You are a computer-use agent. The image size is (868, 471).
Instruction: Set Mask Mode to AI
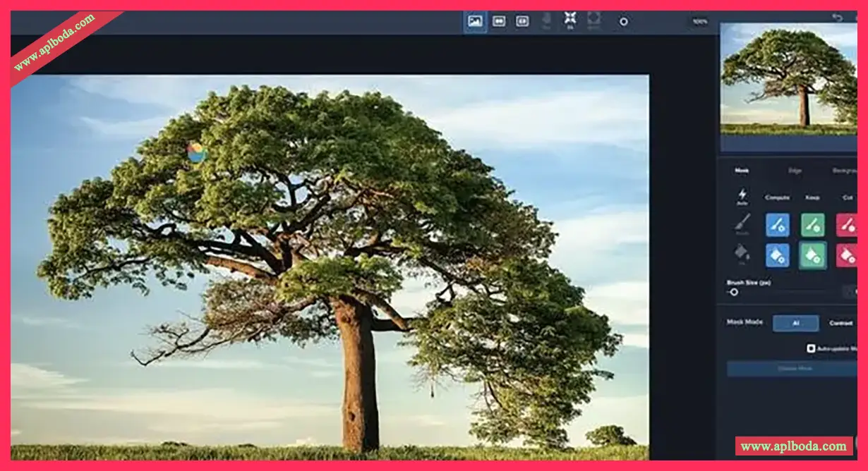(795, 323)
